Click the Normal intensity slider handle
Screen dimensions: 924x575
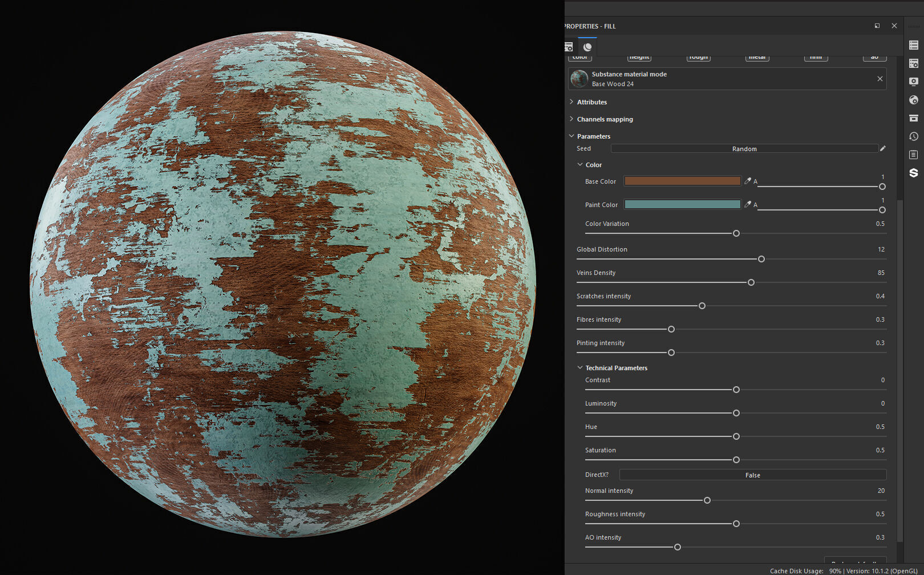pyautogui.click(x=707, y=500)
